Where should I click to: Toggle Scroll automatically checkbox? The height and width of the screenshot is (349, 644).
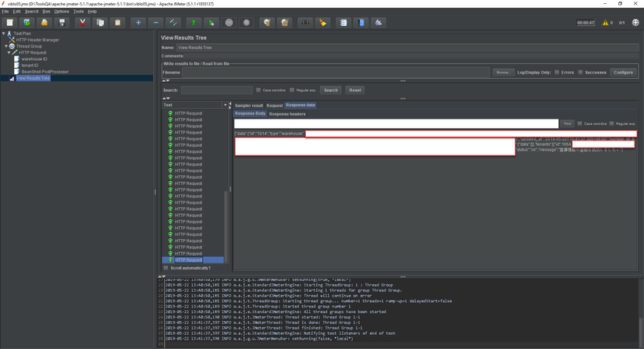pyautogui.click(x=166, y=268)
